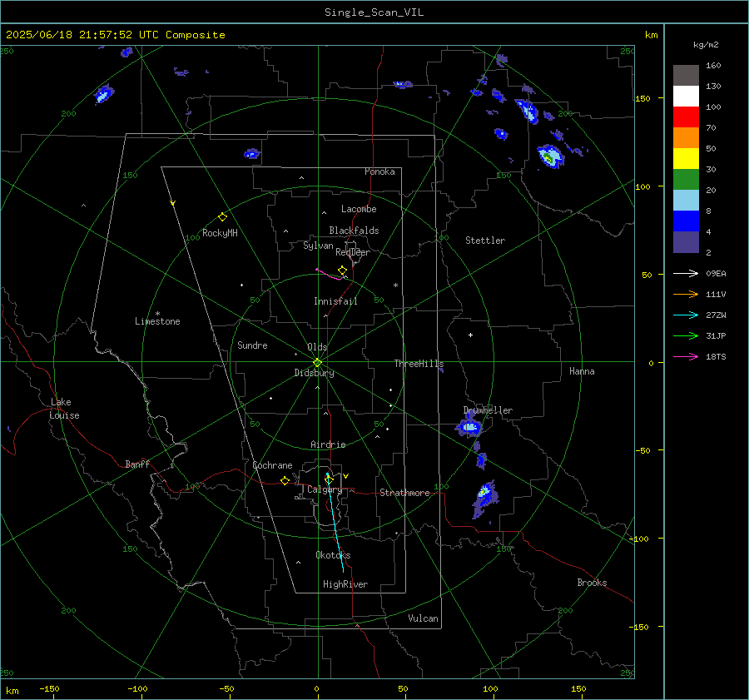Screen dimensions: 749x700
Task: Click the Sundre label
Action: click(252, 345)
